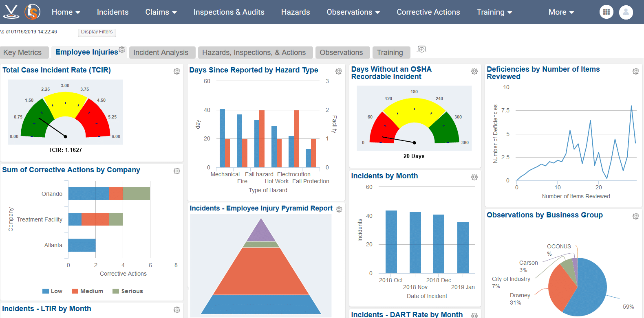Toggle the Medium legend series
Viewport: 644px width, 318px height.
[87, 291]
